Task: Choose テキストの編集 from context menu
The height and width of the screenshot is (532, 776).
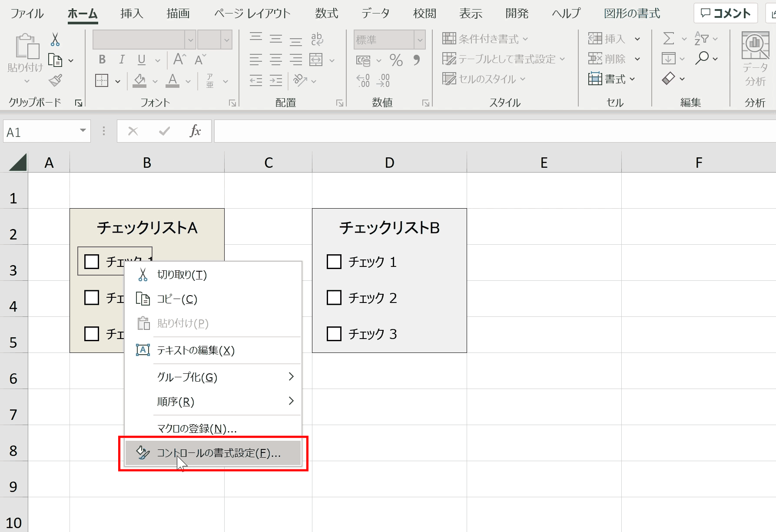Action: click(x=213, y=350)
